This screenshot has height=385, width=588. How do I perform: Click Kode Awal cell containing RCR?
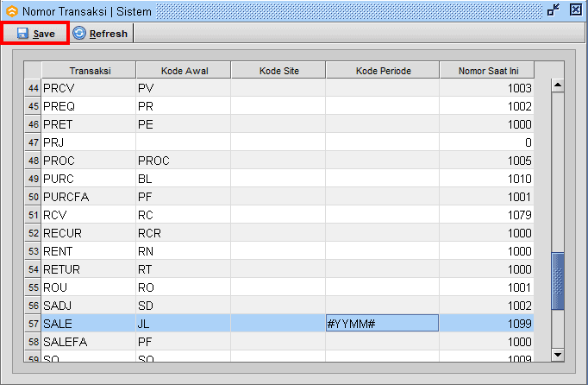point(184,234)
